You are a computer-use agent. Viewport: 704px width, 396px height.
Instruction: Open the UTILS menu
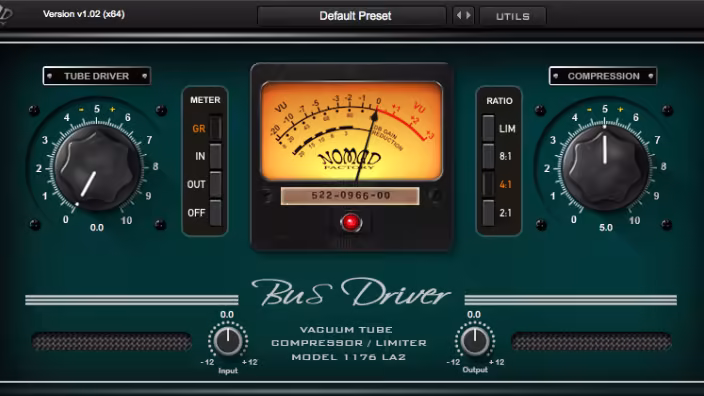click(x=513, y=17)
